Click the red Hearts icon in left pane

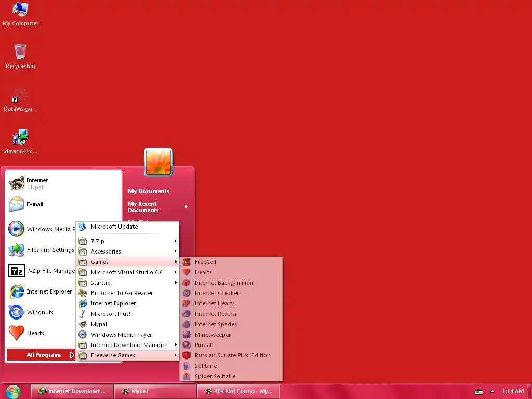coord(16,333)
